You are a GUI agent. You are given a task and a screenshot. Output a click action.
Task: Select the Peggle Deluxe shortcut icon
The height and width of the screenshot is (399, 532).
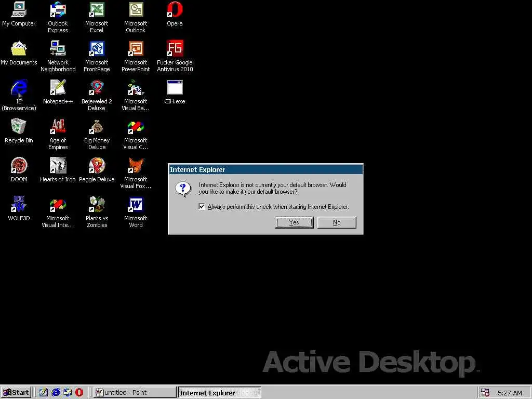(97, 166)
